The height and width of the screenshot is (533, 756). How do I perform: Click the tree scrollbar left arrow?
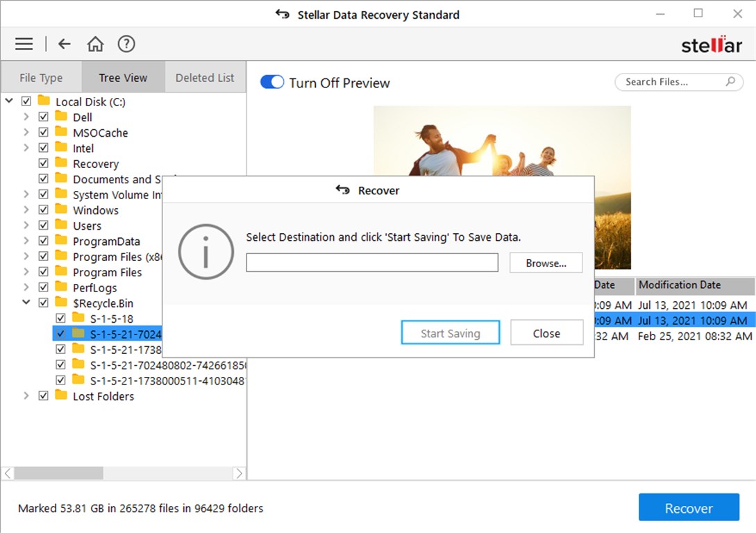click(x=8, y=473)
